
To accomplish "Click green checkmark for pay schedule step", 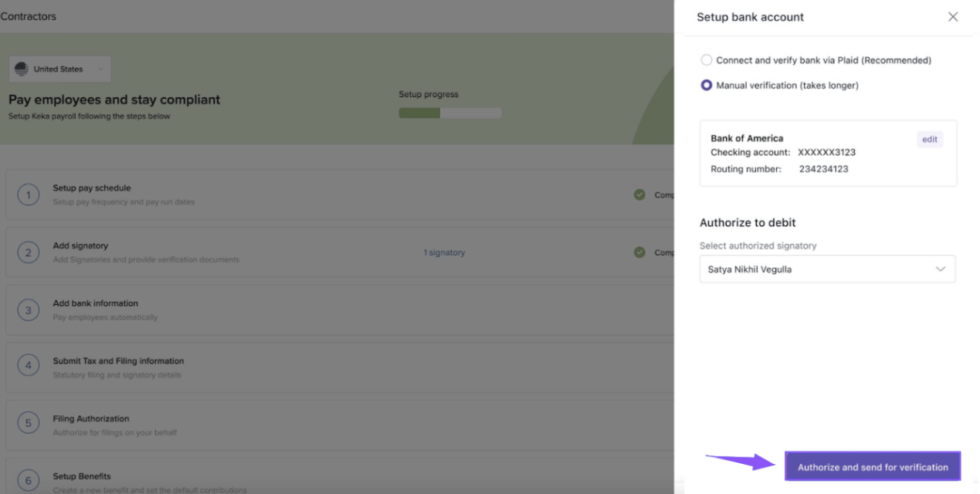I will [x=639, y=195].
